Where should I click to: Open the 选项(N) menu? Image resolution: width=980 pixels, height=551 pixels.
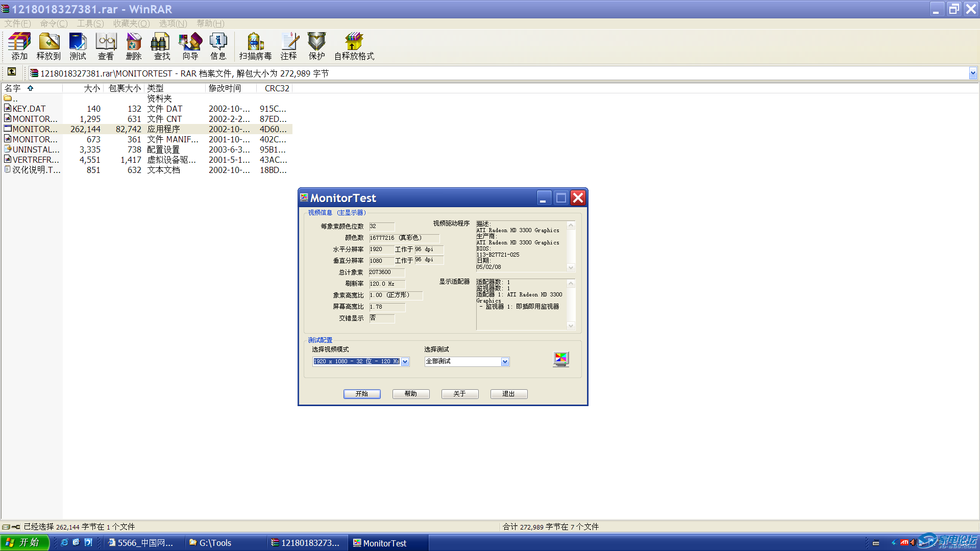pyautogui.click(x=173, y=23)
